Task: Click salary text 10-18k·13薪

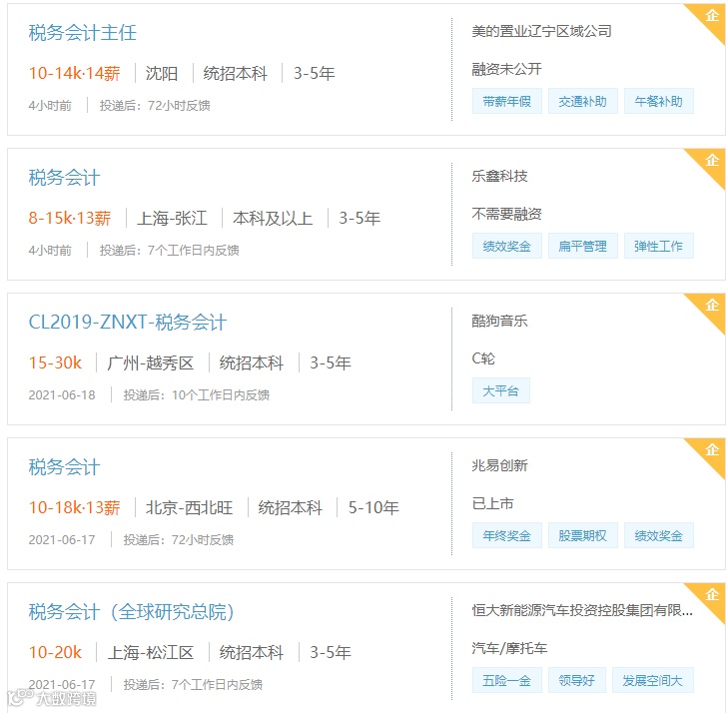Action: tap(74, 508)
